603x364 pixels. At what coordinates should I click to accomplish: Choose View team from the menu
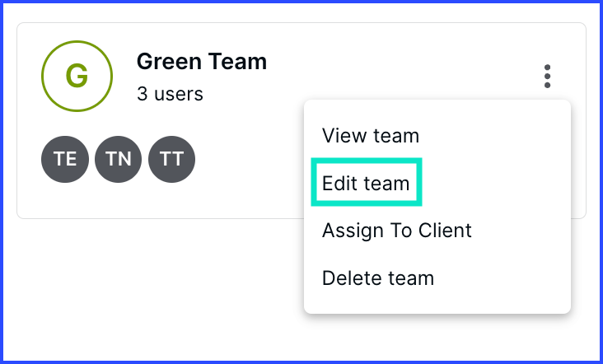pyautogui.click(x=371, y=135)
